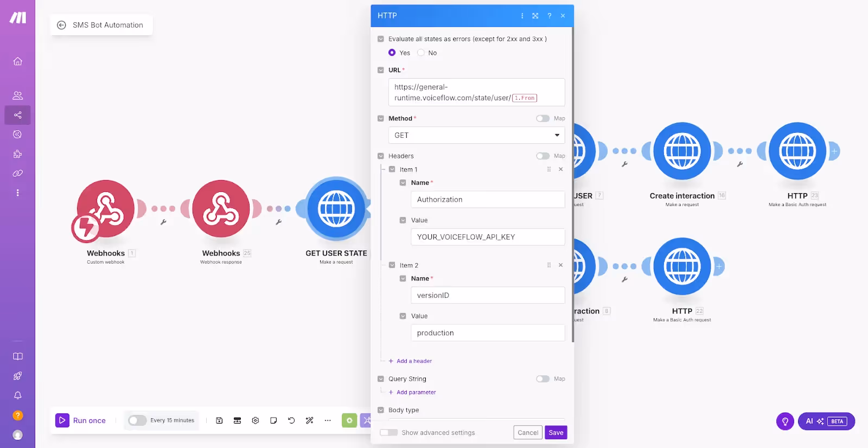
Task: Toggle the Method Map switch
Action: (x=542, y=118)
